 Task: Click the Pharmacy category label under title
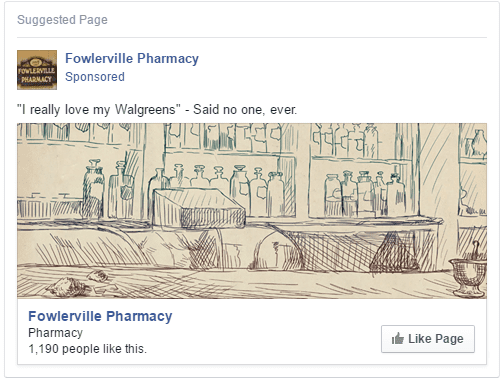click(x=55, y=333)
